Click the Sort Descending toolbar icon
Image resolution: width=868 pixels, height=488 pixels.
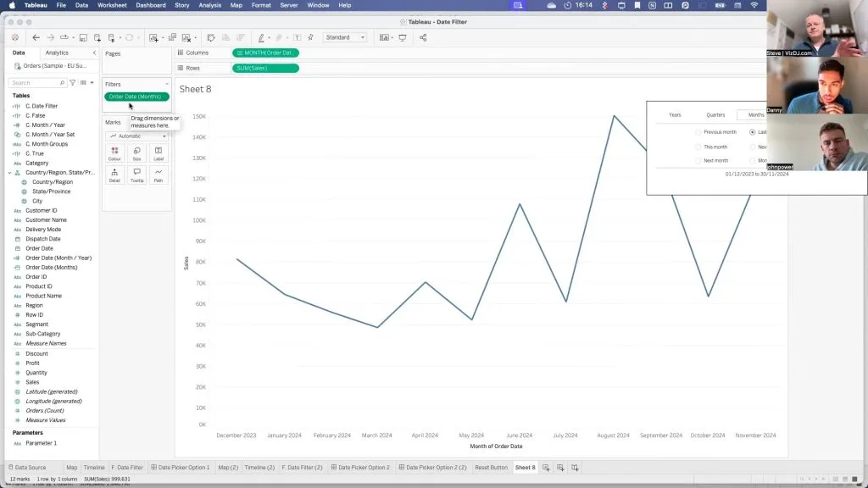[241, 37]
